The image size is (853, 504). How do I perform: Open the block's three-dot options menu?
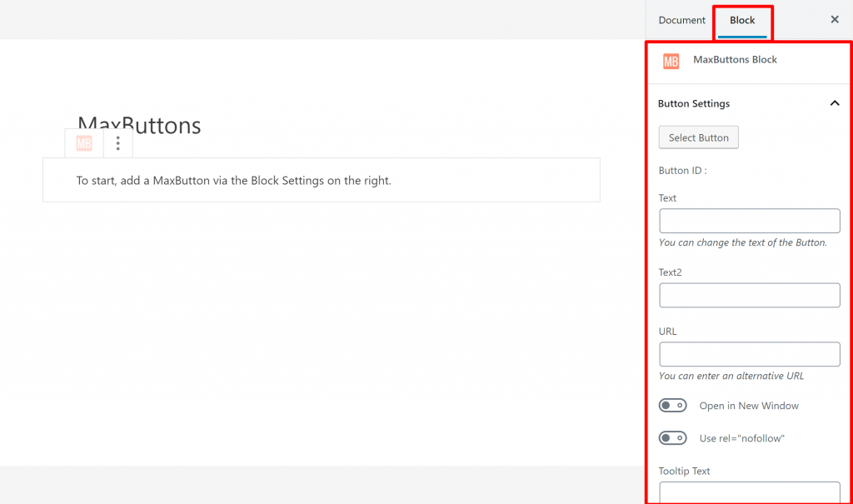pos(117,142)
